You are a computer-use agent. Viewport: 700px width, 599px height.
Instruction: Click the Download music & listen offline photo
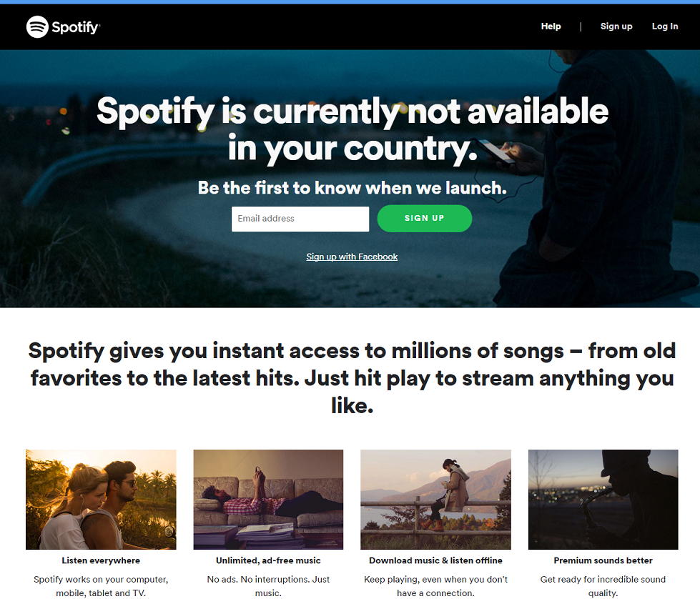click(435, 499)
